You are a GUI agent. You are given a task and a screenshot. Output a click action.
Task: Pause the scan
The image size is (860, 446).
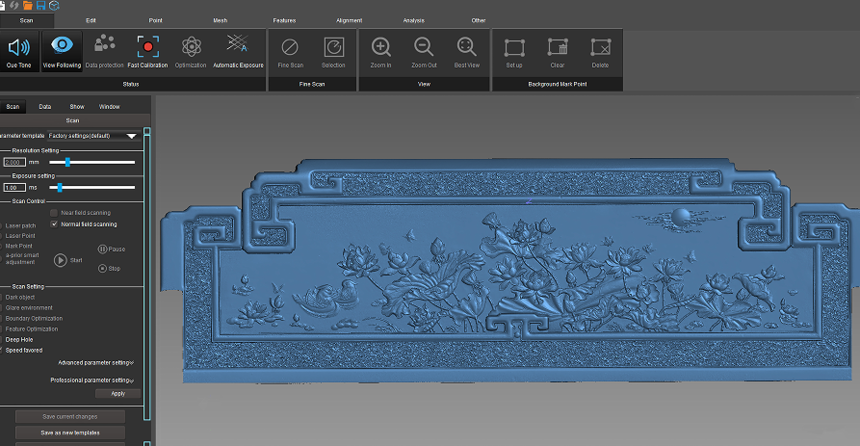tap(102, 249)
